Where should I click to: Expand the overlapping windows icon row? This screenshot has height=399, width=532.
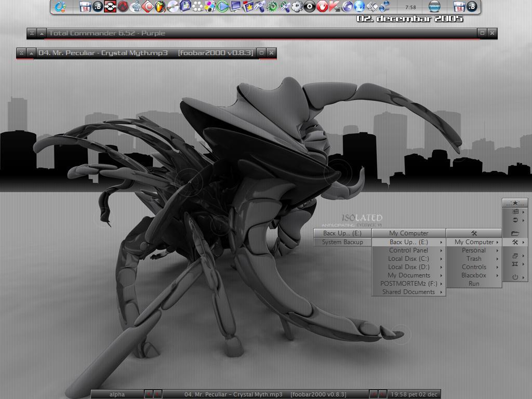tap(515, 256)
